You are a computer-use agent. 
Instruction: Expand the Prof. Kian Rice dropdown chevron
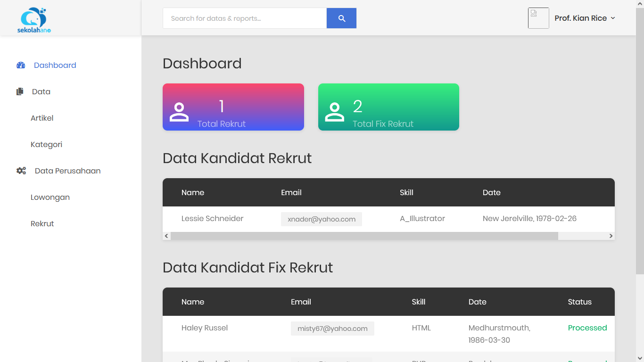pos(613,18)
